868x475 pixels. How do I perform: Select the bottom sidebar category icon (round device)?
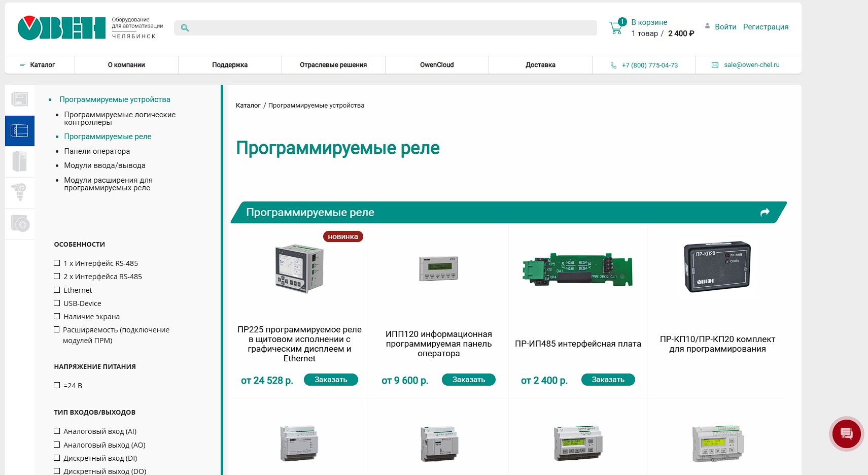20,223
